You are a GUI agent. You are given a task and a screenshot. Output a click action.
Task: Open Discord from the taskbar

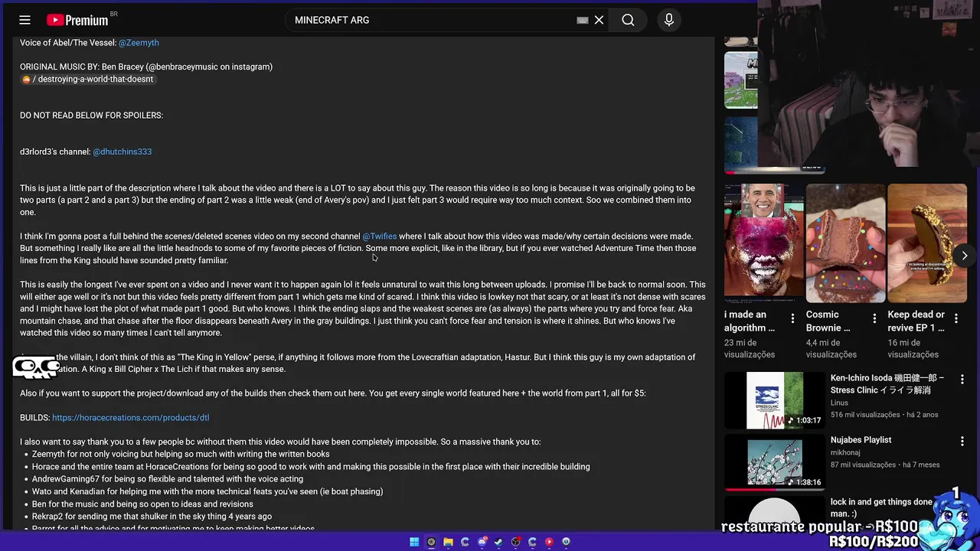point(482,542)
